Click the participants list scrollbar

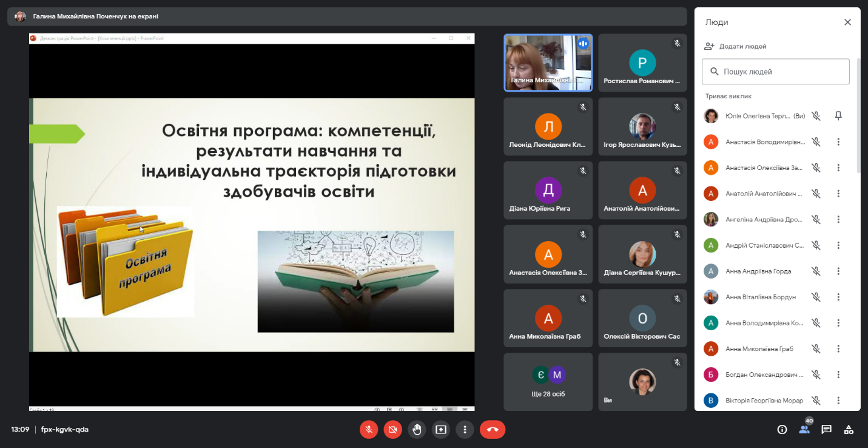point(858,115)
